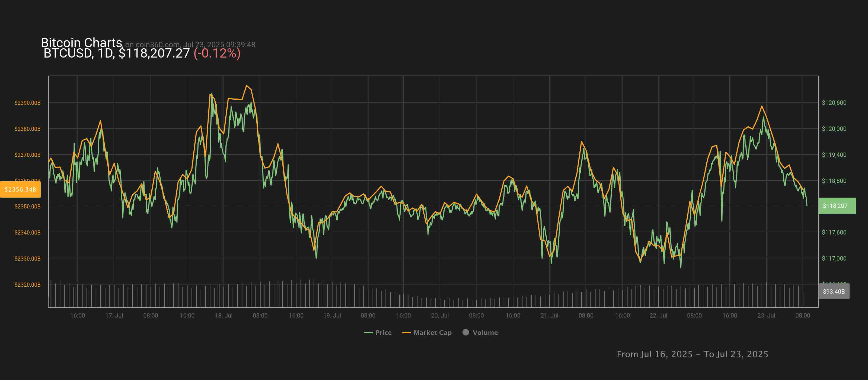Click the green Price legend line icon
Image resolution: width=868 pixels, height=380 pixels.
coord(368,333)
